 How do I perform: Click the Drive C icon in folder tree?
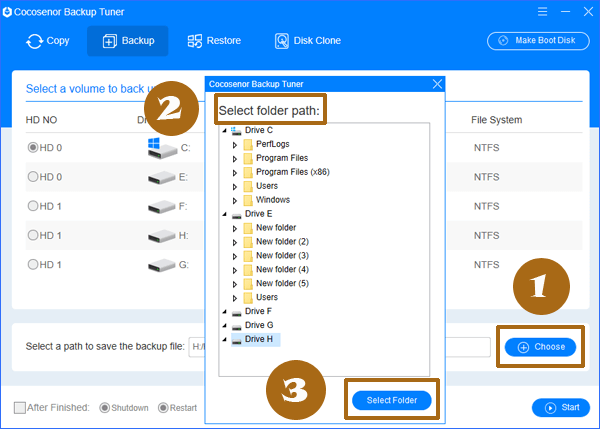[x=236, y=131]
